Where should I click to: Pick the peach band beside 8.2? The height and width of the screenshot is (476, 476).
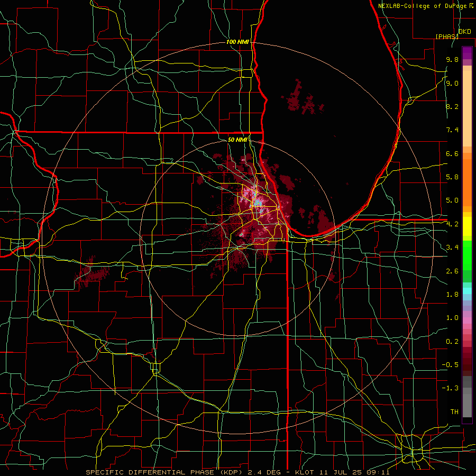[467, 108]
